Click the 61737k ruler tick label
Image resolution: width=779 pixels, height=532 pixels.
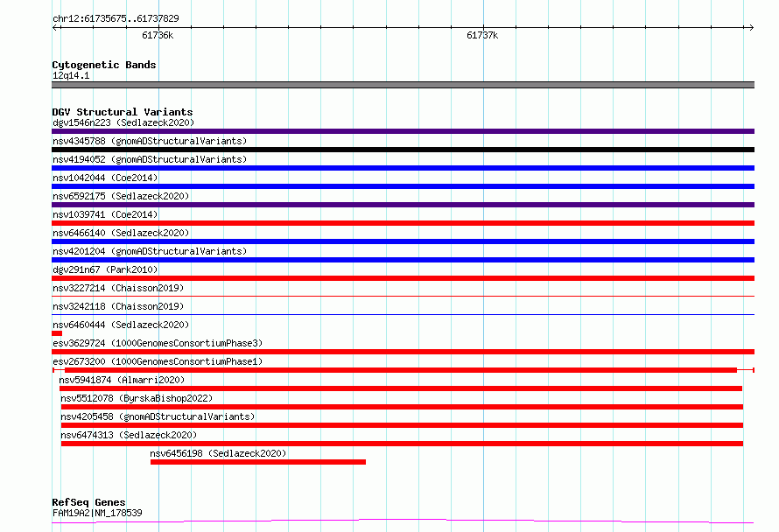click(x=482, y=35)
